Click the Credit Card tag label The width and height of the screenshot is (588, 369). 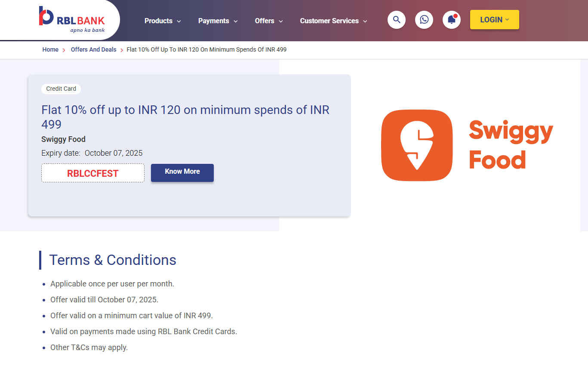[61, 89]
